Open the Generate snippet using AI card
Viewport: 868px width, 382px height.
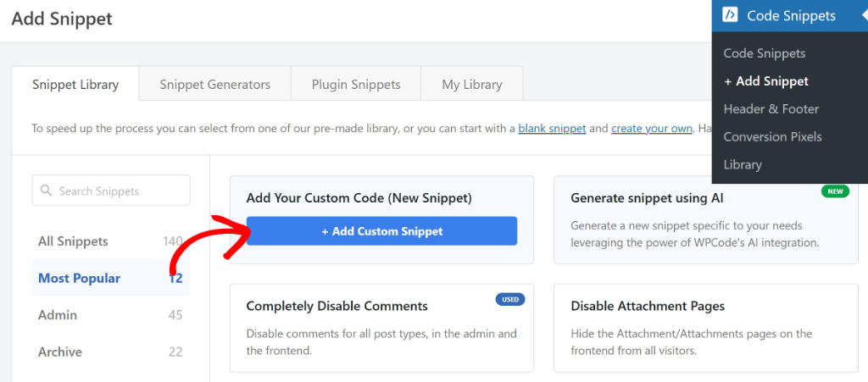(706, 220)
